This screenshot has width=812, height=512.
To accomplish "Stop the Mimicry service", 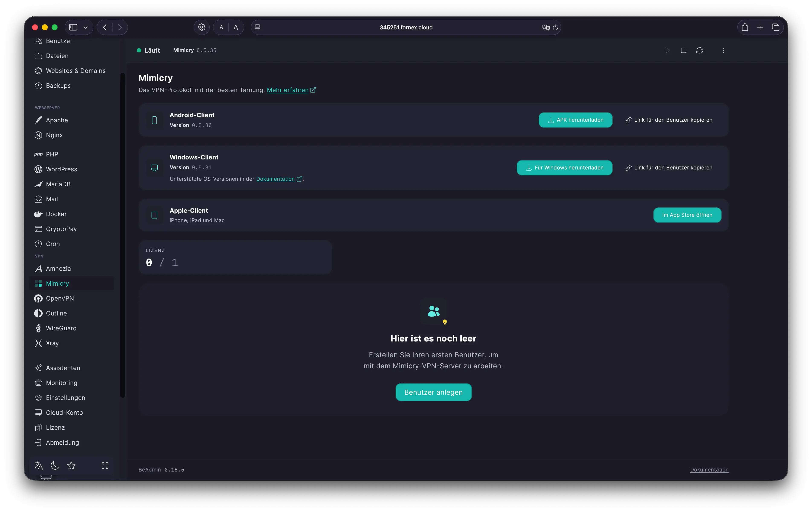I will pyautogui.click(x=683, y=50).
